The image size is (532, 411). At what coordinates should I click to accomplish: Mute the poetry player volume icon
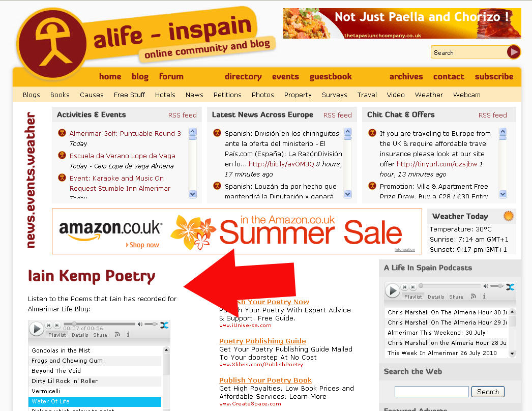tap(140, 324)
